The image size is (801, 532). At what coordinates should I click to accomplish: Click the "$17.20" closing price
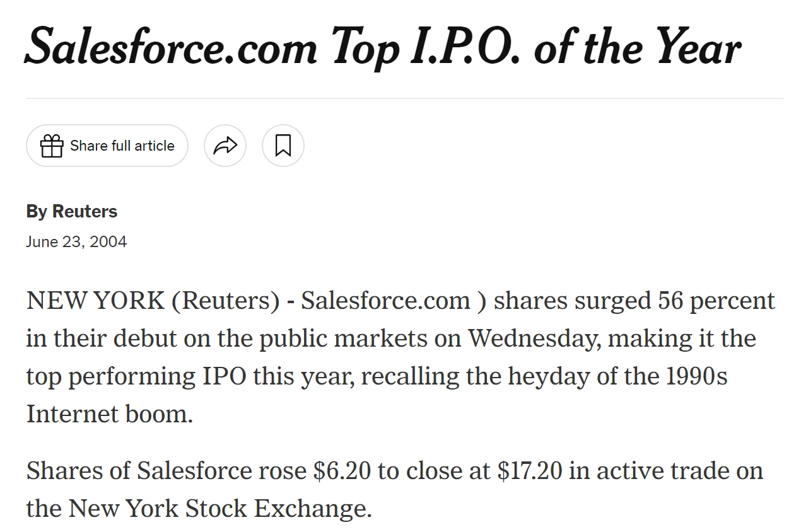point(529,471)
